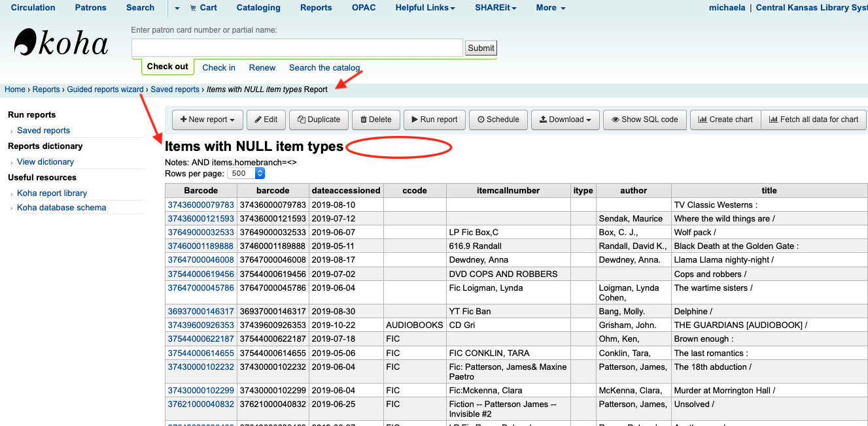Run the report
This screenshot has height=426, width=868.
click(x=434, y=120)
